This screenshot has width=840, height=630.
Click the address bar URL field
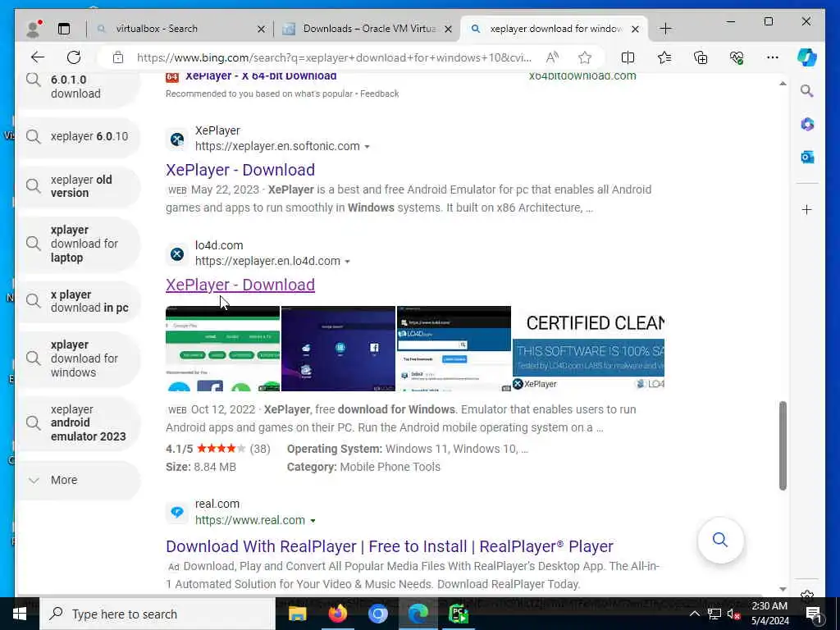tap(334, 57)
